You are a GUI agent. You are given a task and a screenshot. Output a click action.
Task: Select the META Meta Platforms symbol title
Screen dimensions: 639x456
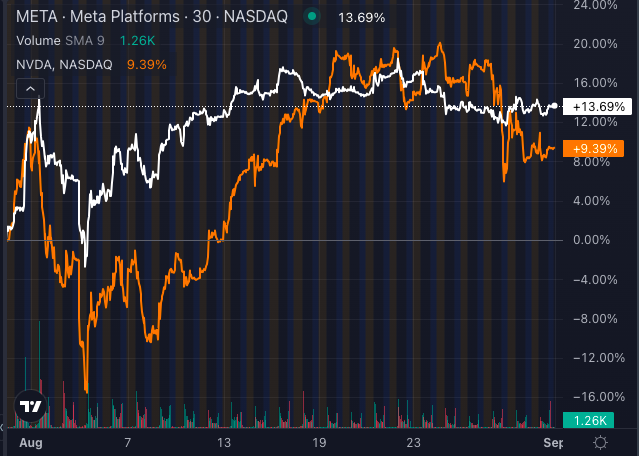point(148,16)
